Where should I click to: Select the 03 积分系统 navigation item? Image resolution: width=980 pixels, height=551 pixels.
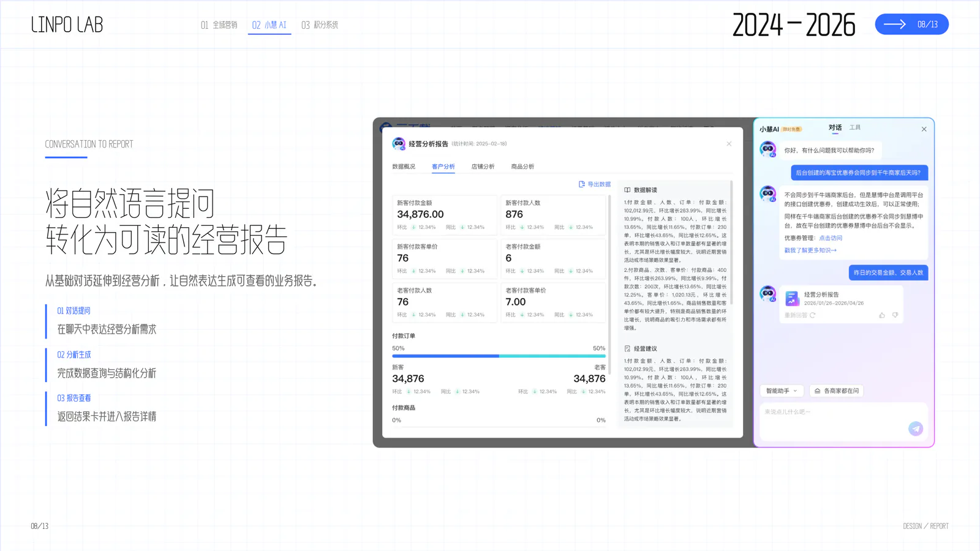pyautogui.click(x=320, y=25)
